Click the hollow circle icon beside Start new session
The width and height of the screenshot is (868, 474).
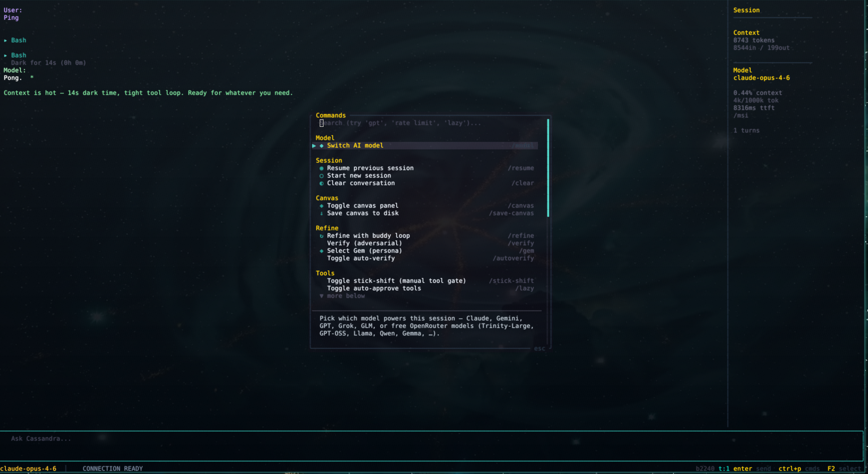pos(322,175)
